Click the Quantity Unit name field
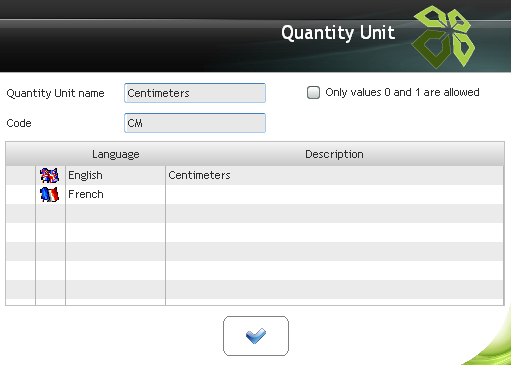 [x=195, y=93]
